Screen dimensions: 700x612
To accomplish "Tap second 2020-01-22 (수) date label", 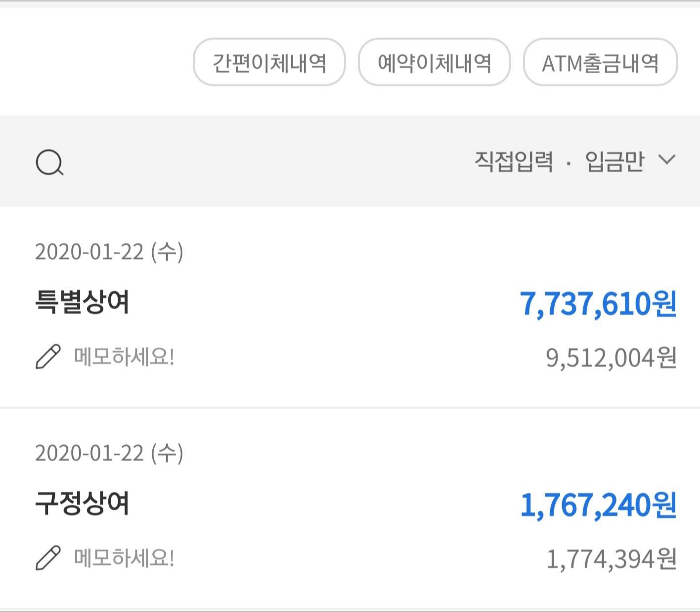I will click(109, 453).
